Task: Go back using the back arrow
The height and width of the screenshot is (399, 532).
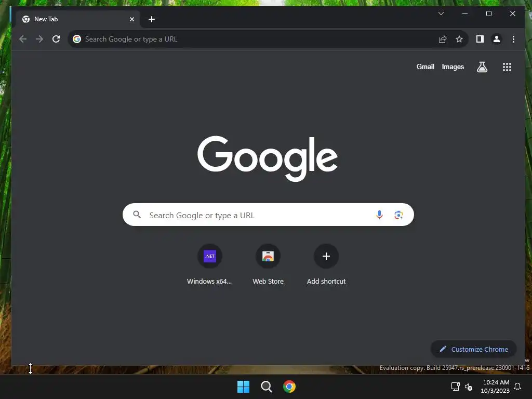Action: click(x=23, y=39)
